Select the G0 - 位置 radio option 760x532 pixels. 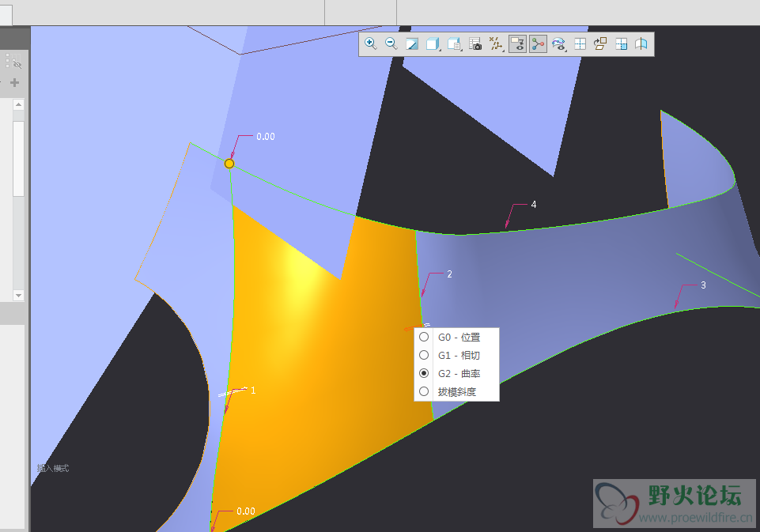pyautogui.click(x=424, y=337)
